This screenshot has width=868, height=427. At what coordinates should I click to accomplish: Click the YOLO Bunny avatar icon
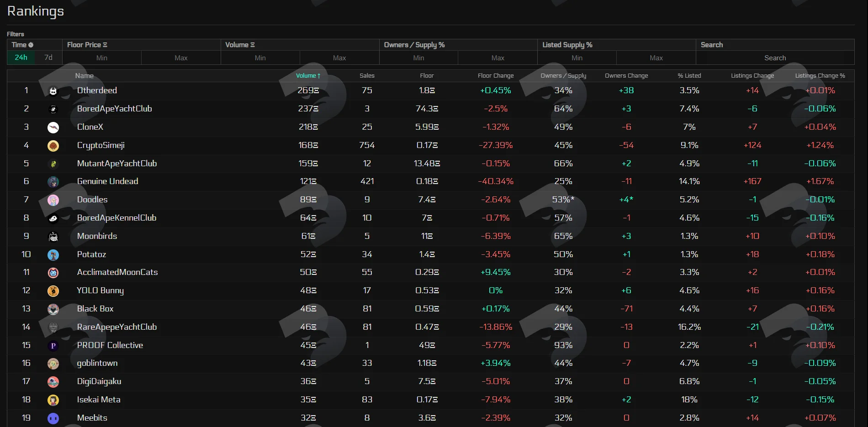point(53,291)
